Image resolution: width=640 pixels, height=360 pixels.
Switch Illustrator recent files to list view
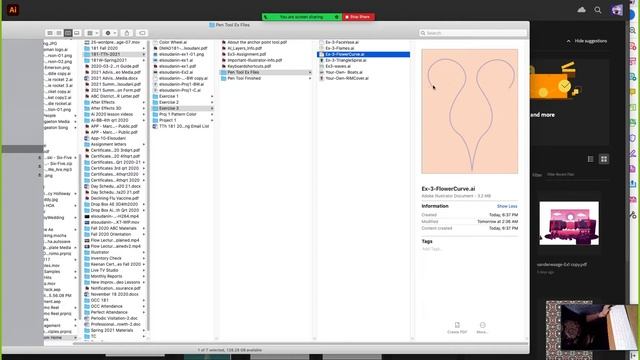(590, 159)
